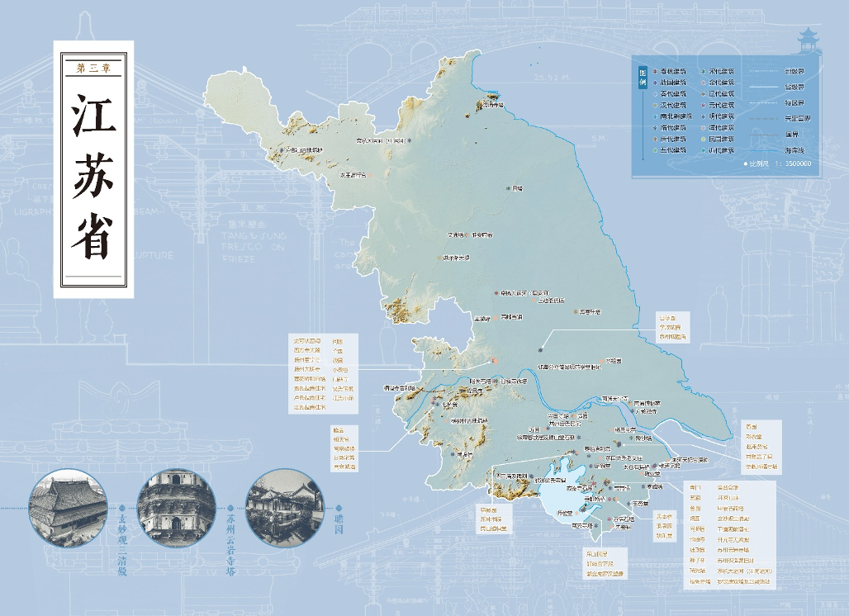The height and width of the screenshot is (616, 849).
Task: Open the 玄妙观三清殿 circular photo
Action: point(69,509)
